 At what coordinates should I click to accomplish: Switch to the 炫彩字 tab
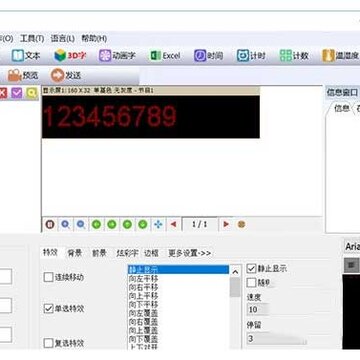[127, 253]
